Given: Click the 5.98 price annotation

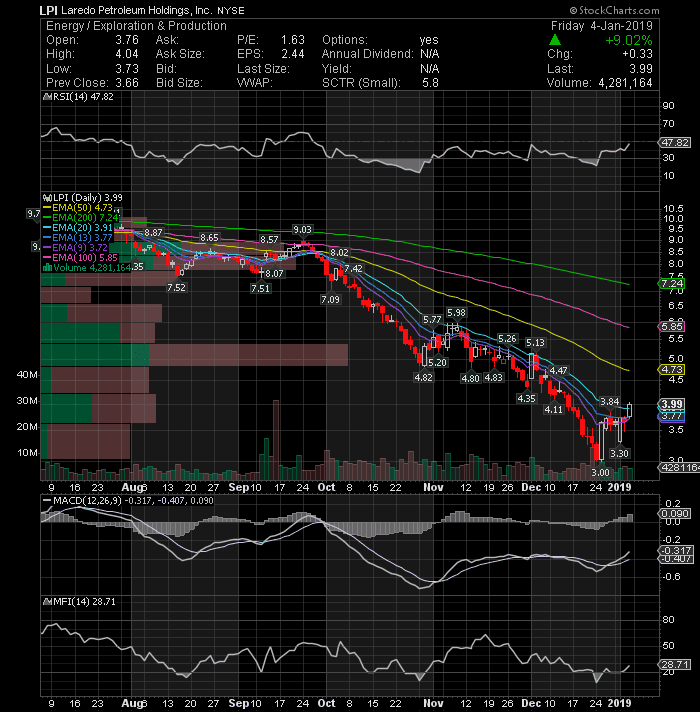Looking at the screenshot, I should tap(456, 312).
